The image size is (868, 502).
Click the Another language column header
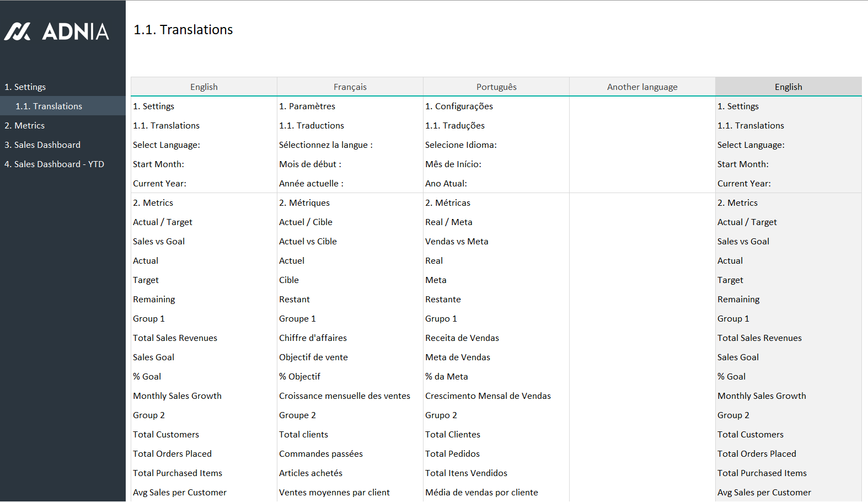642,87
